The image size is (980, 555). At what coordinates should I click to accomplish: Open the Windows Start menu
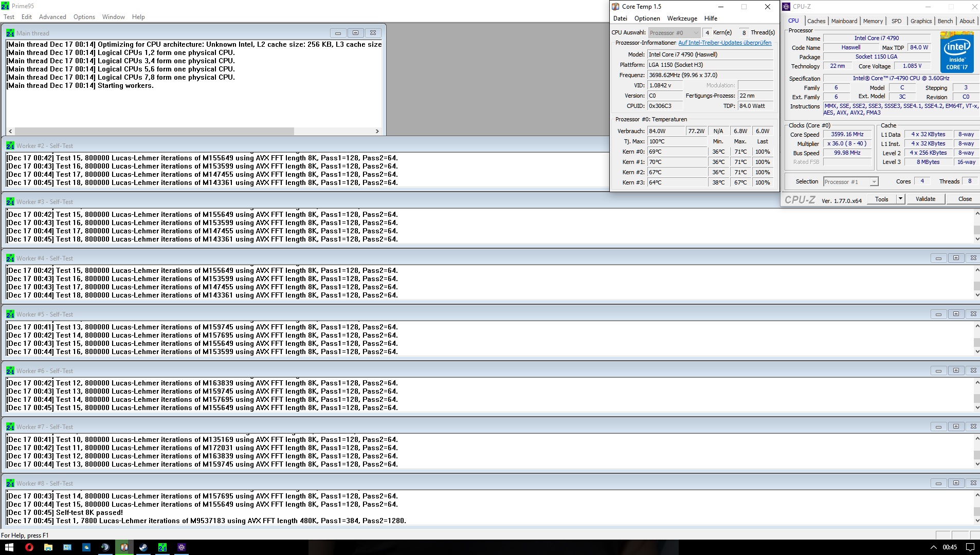9,547
